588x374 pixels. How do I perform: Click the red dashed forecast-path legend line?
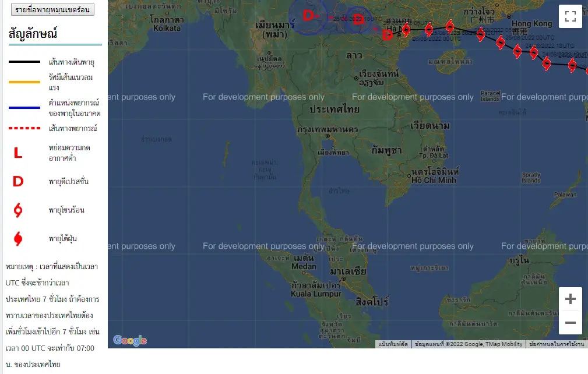[24, 128]
